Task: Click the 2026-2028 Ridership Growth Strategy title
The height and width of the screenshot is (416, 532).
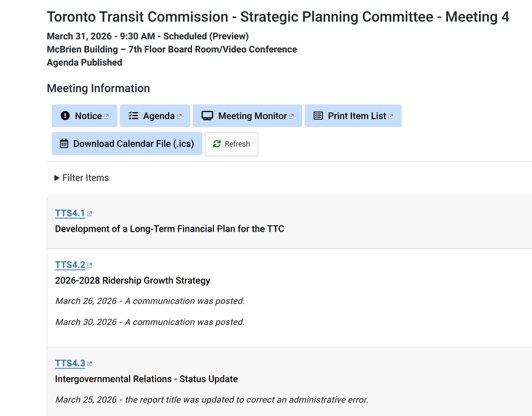Action: [x=132, y=281]
